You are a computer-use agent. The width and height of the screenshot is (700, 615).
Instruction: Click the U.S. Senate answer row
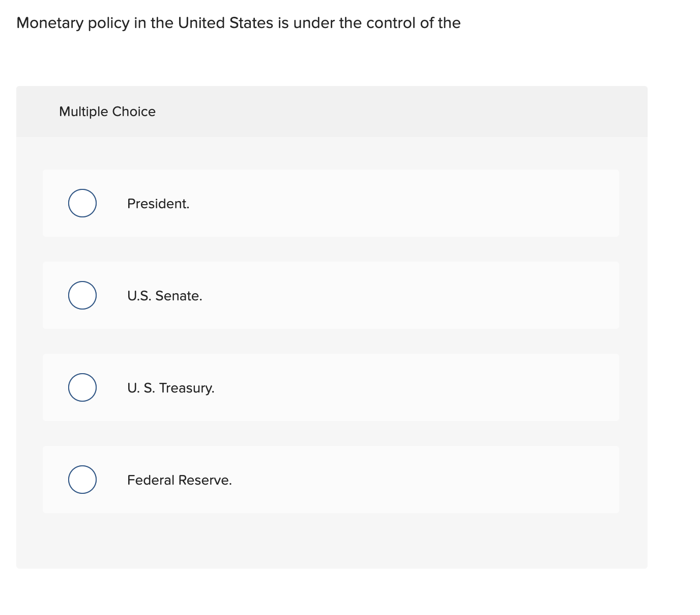click(331, 295)
